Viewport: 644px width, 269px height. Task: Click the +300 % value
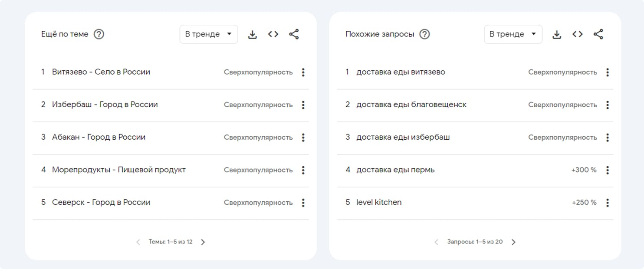coord(584,170)
